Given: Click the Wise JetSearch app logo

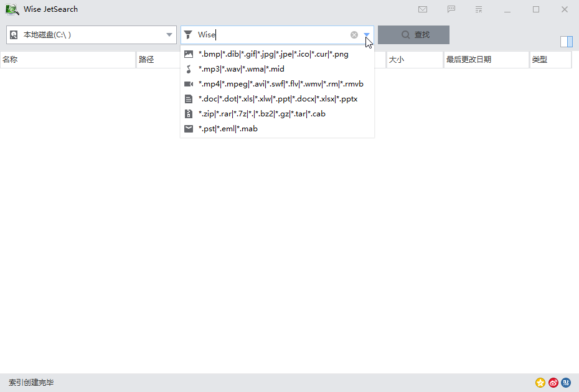Looking at the screenshot, I should [12, 9].
